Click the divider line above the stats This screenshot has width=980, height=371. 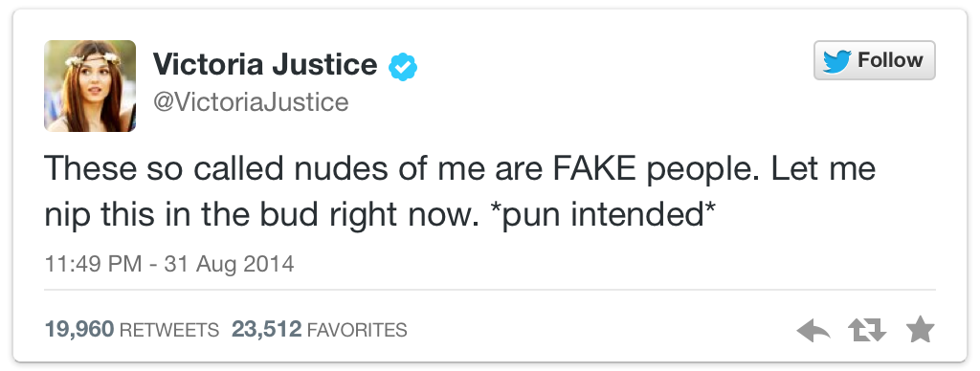(x=490, y=290)
